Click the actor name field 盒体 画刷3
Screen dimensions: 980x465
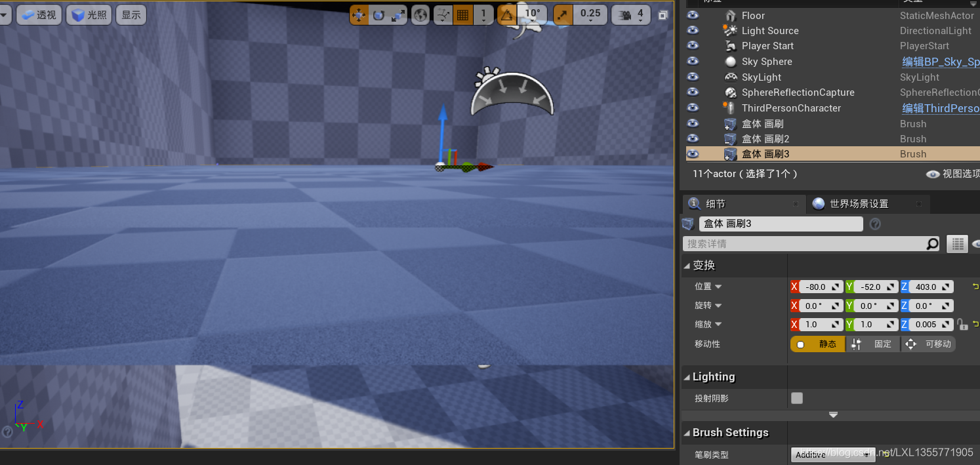tap(781, 224)
